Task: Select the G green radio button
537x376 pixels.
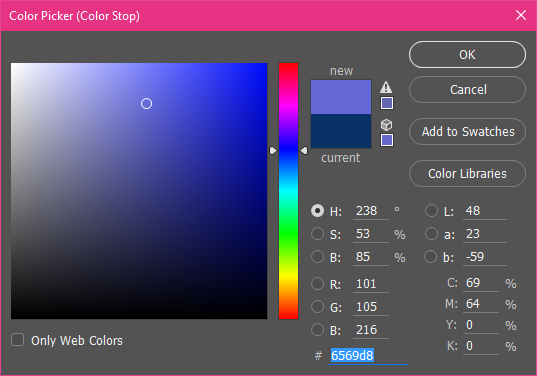Action: coord(317,306)
